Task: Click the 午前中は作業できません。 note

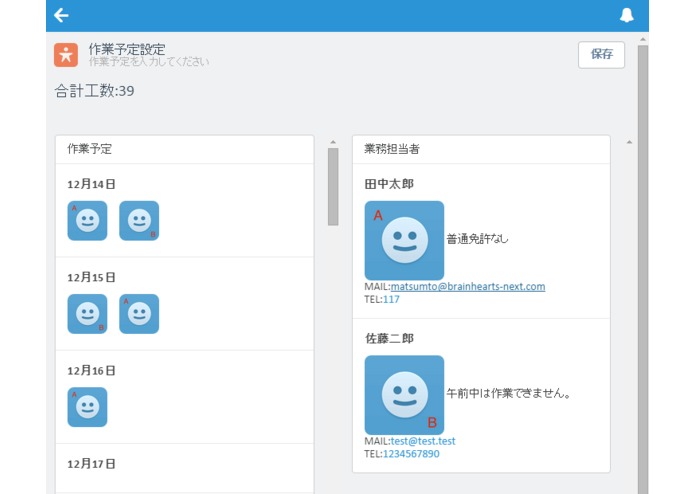Action: tap(509, 393)
